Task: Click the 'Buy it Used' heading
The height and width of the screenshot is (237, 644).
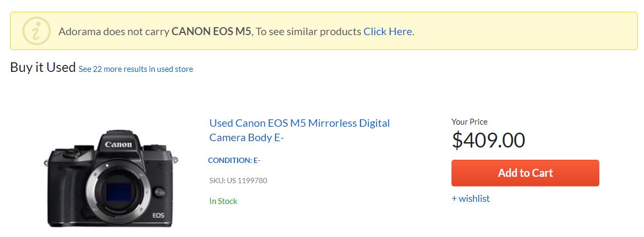Action: (x=43, y=68)
